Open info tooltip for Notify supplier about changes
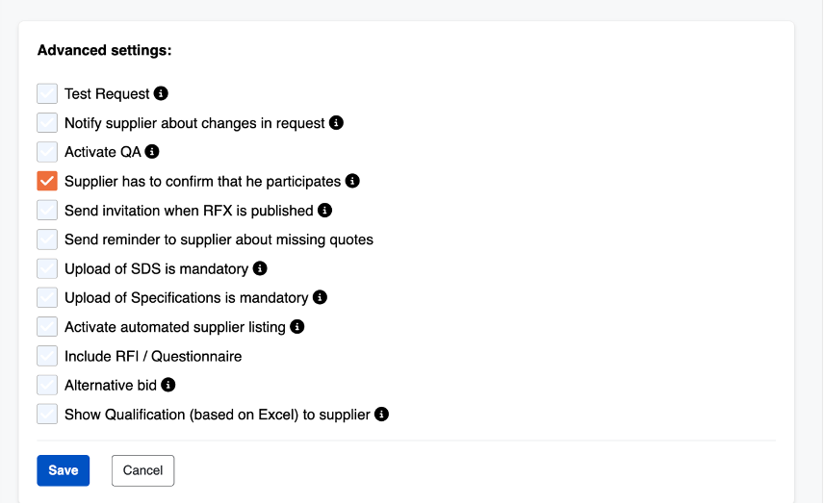The image size is (824, 504). coord(336,123)
